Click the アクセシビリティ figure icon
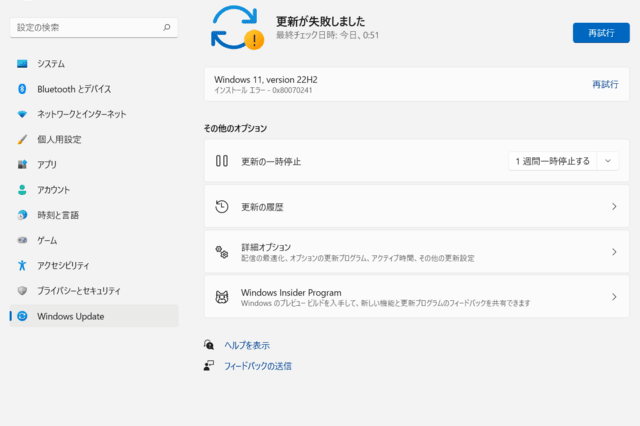 (22, 266)
